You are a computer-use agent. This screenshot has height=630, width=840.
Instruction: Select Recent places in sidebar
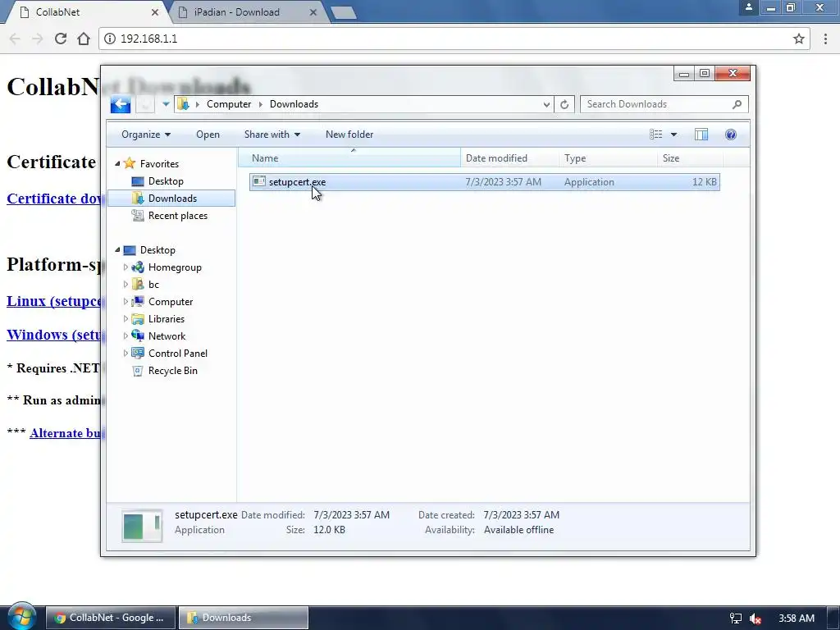[177, 216]
